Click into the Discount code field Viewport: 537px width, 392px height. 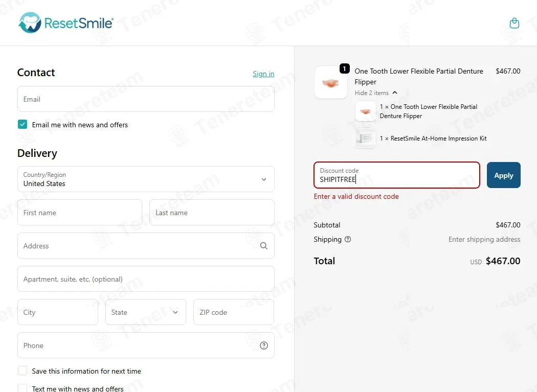tap(397, 175)
